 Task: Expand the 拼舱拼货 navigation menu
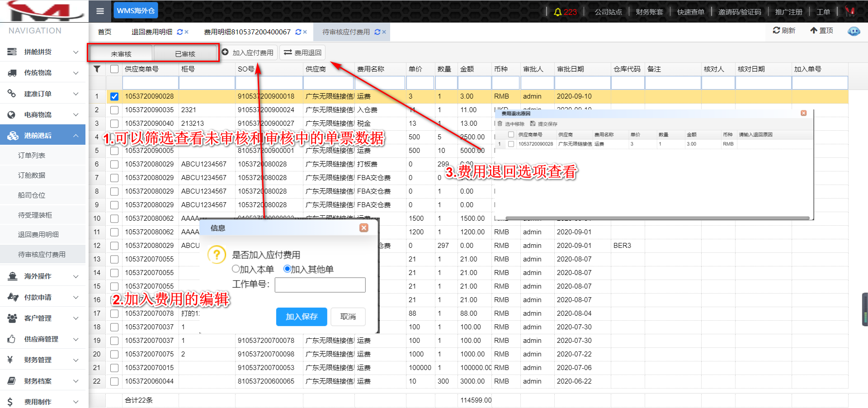[x=43, y=52]
